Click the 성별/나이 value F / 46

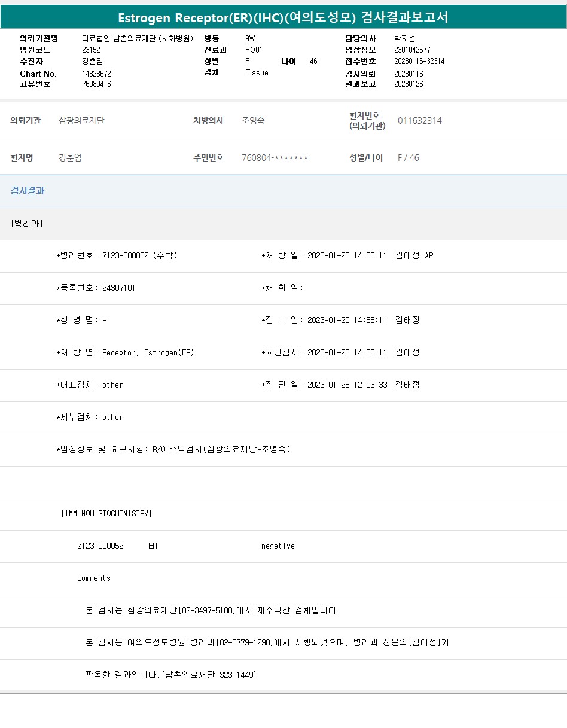coord(409,158)
